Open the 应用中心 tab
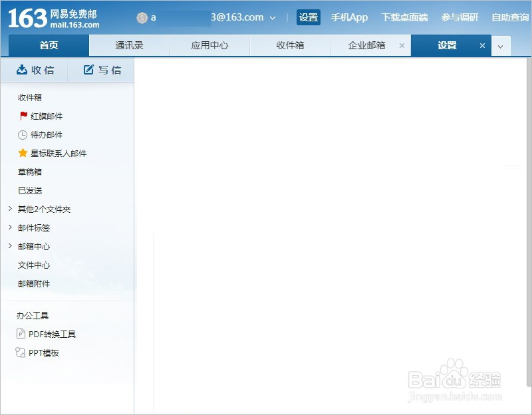Screen dimensions: 532x415 [209, 46]
